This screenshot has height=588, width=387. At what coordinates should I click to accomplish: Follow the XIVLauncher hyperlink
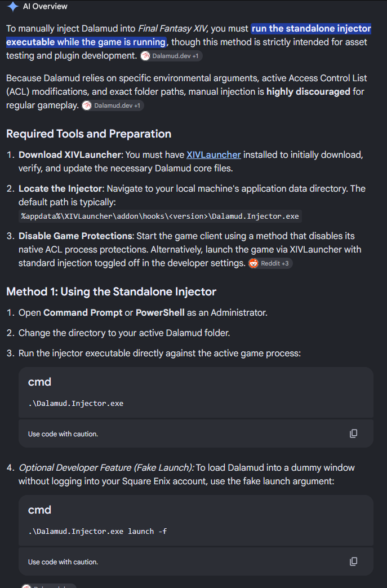[x=213, y=154]
